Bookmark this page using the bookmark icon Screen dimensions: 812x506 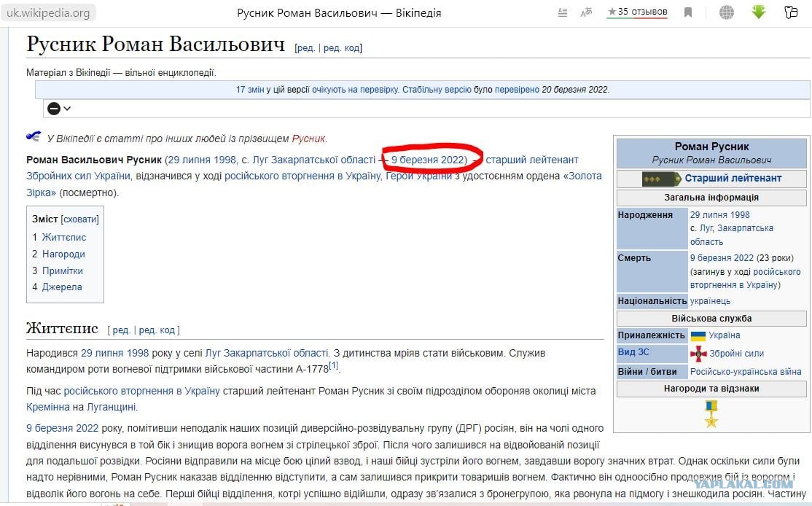688,12
